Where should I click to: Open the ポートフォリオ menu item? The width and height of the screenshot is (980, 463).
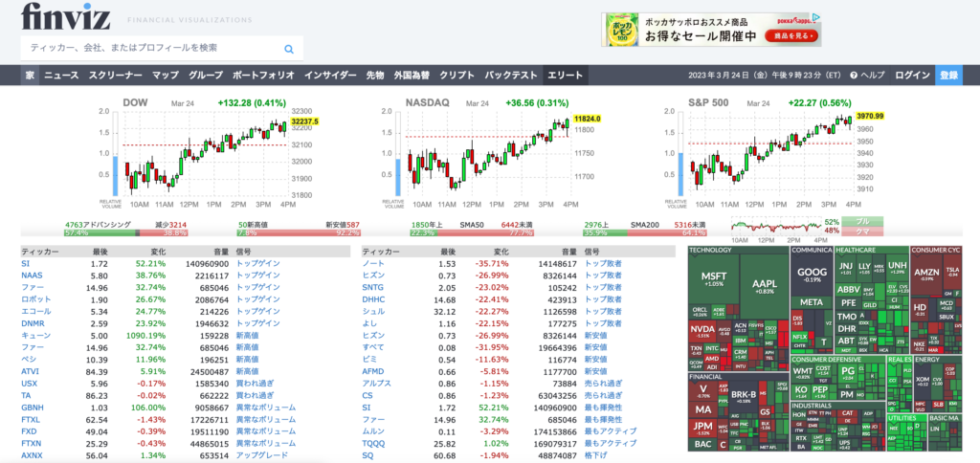click(263, 75)
